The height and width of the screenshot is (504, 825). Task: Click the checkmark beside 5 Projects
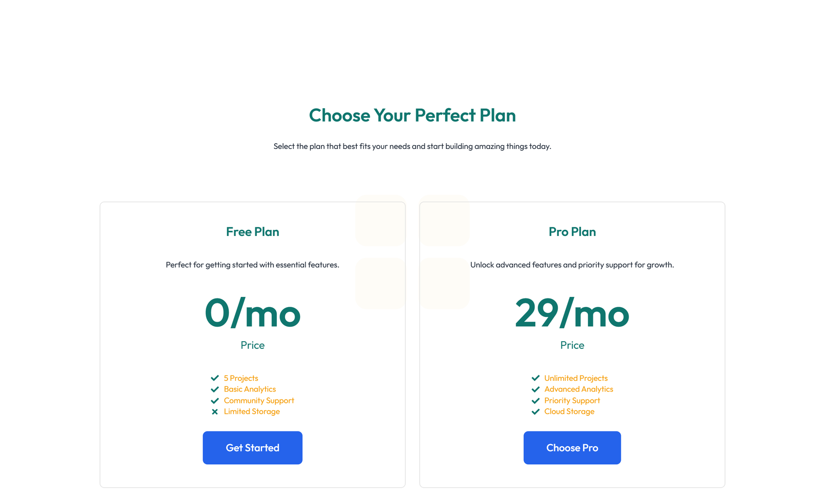coord(215,378)
